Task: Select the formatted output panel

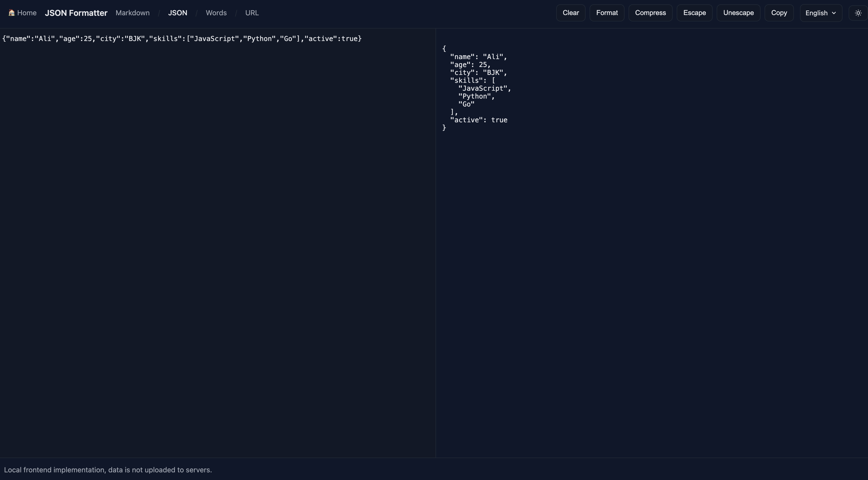Action: [640, 202]
